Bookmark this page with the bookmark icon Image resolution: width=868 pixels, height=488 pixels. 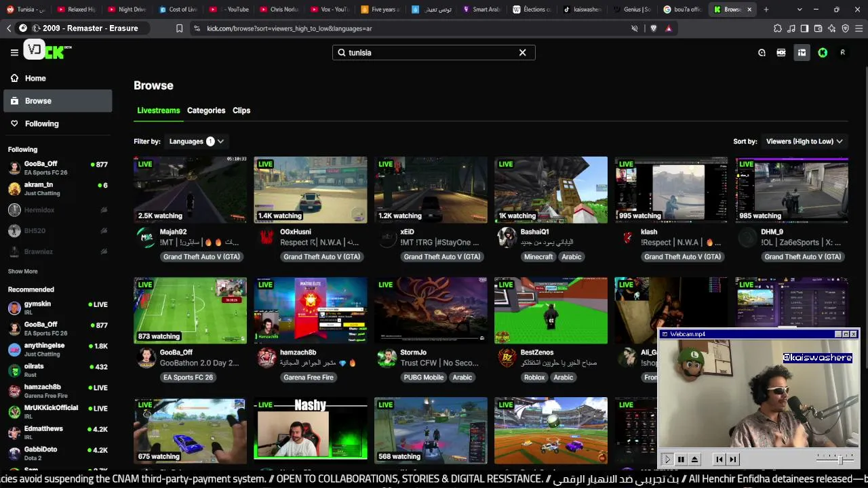pyautogui.click(x=179, y=28)
